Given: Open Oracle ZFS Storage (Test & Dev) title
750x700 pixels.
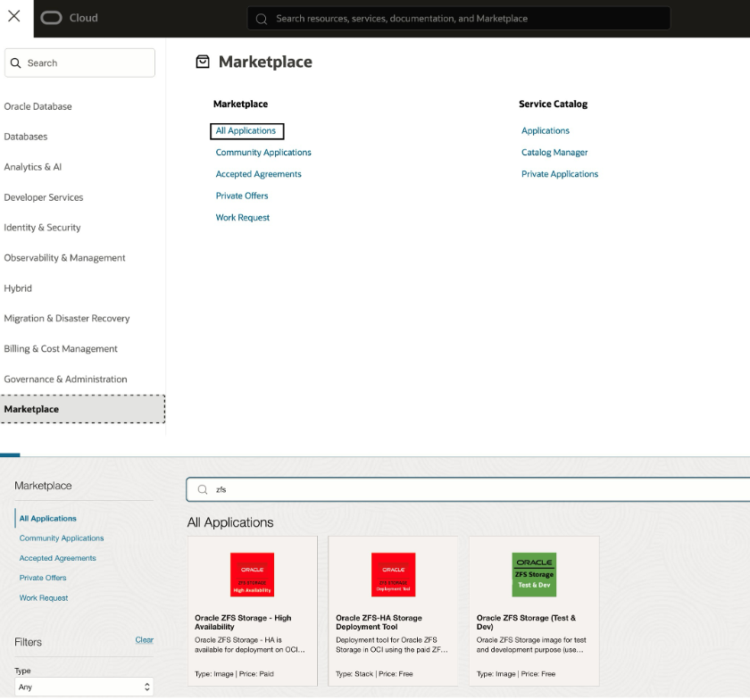Looking at the screenshot, I should tap(526, 622).
